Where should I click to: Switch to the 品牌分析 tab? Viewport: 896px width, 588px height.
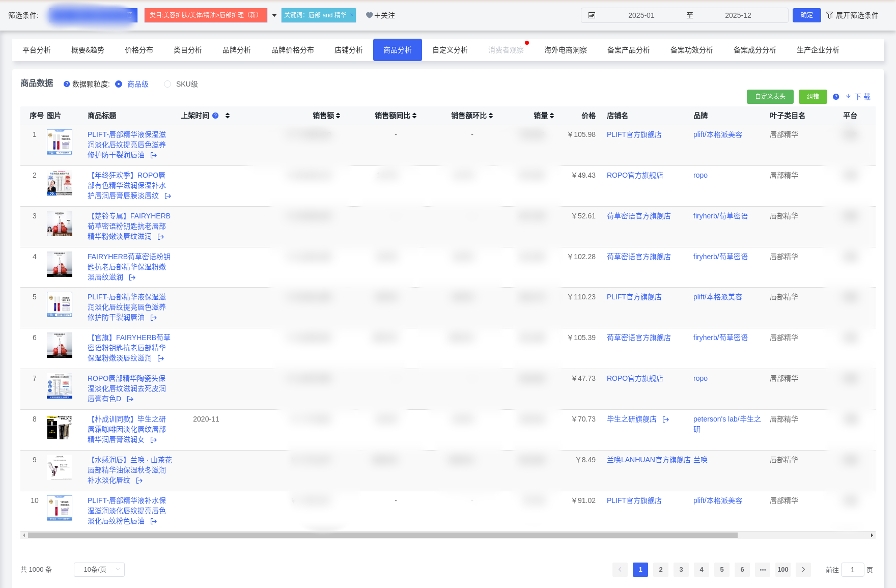236,50
